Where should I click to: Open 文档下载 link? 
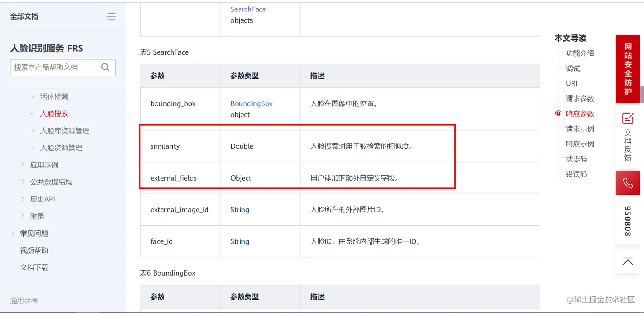click(34, 267)
